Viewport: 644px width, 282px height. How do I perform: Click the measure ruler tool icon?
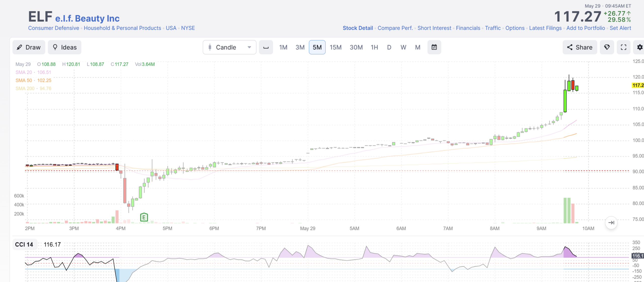pyautogui.click(x=266, y=47)
